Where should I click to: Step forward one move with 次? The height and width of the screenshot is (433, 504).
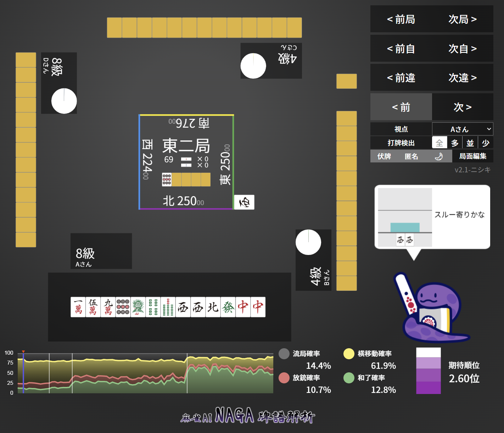tap(463, 107)
